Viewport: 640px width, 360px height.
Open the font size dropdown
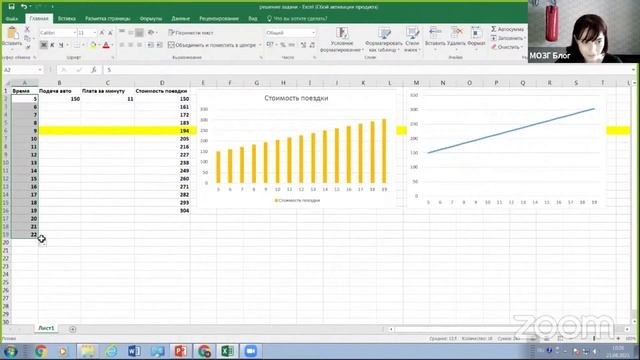[x=95, y=33]
